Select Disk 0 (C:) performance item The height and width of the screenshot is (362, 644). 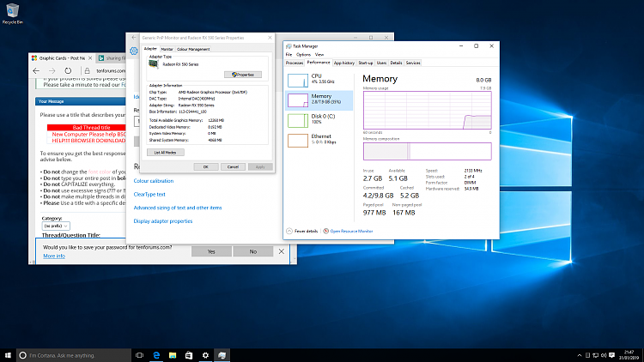[319, 121]
